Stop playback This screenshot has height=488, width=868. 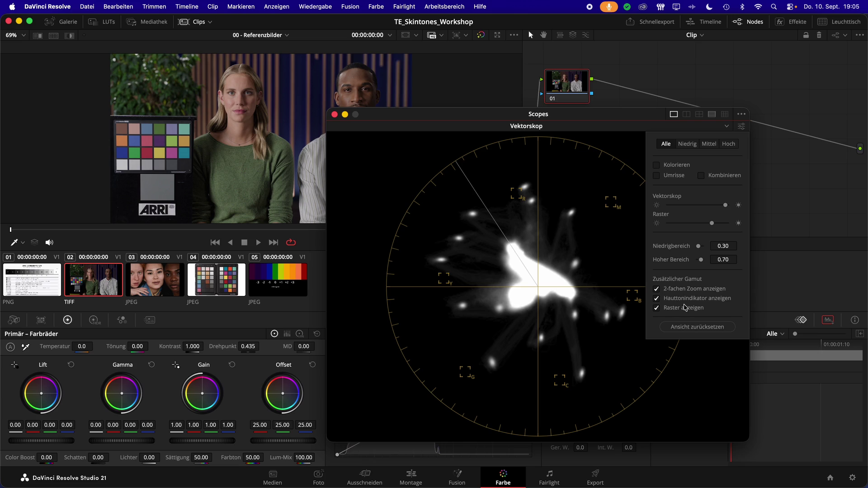point(244,243)
